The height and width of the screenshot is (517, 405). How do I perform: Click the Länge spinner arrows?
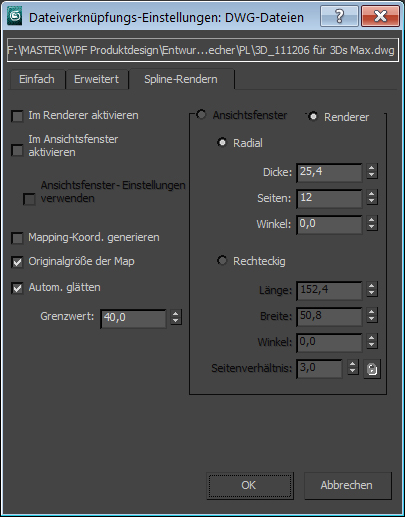click(372, 289)
